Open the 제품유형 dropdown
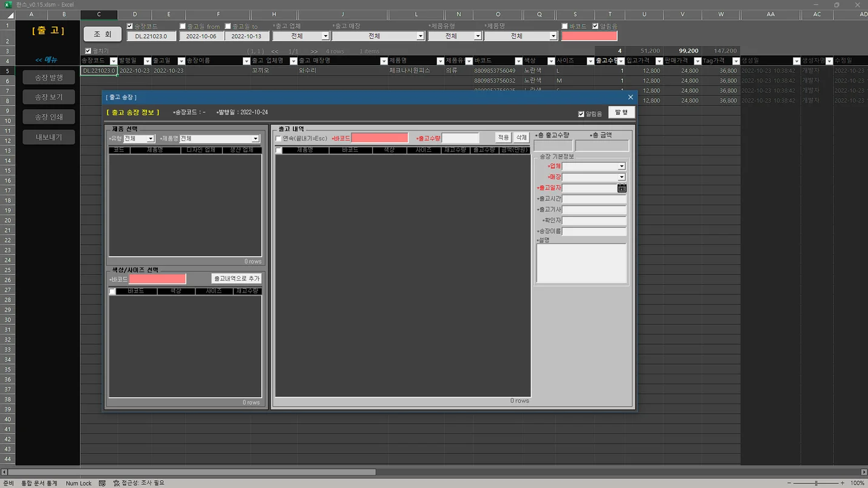Screen dimensions: 868x488 (478, 36)
